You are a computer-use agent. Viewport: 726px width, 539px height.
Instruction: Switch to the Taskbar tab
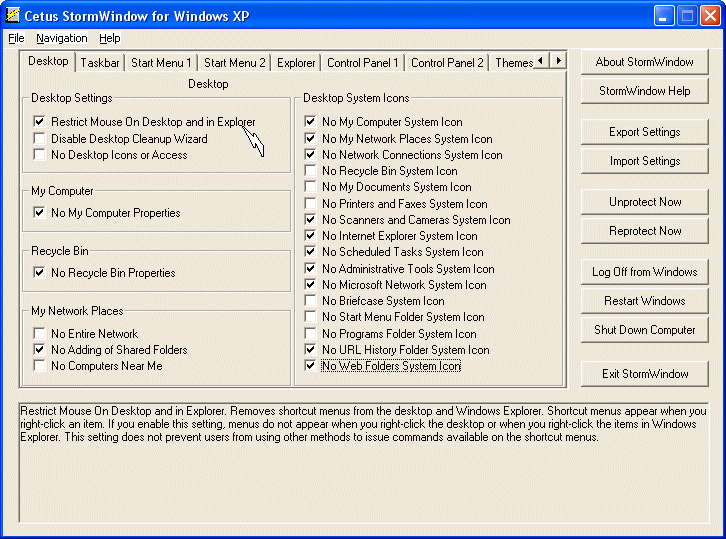[100, 63]
